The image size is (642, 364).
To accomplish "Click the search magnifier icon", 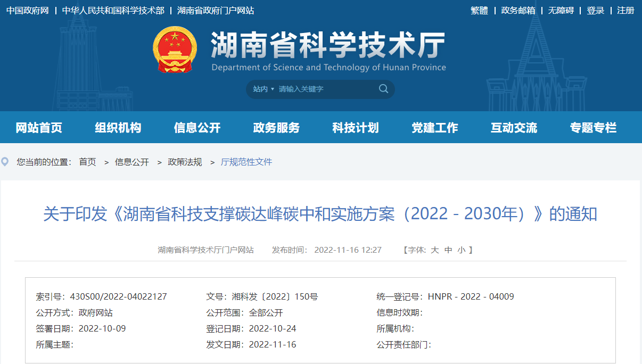I will pyautogui.click(x=383, y=89).
